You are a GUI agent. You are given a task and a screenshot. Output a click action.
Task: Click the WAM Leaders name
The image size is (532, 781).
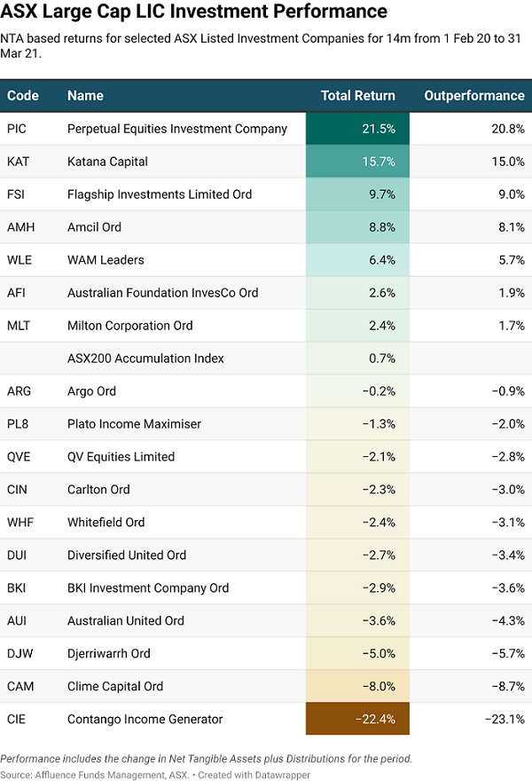[x=106, y=260]
